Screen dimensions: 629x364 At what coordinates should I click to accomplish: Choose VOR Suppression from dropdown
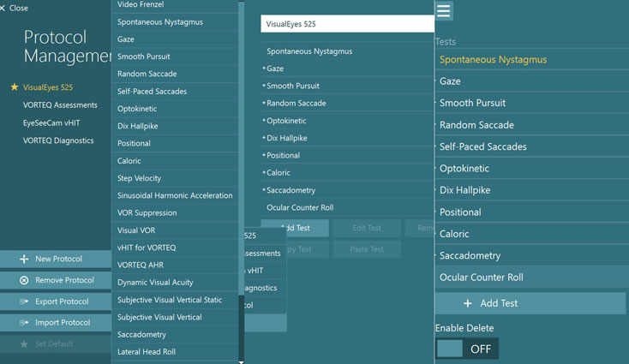coord(175,213)
